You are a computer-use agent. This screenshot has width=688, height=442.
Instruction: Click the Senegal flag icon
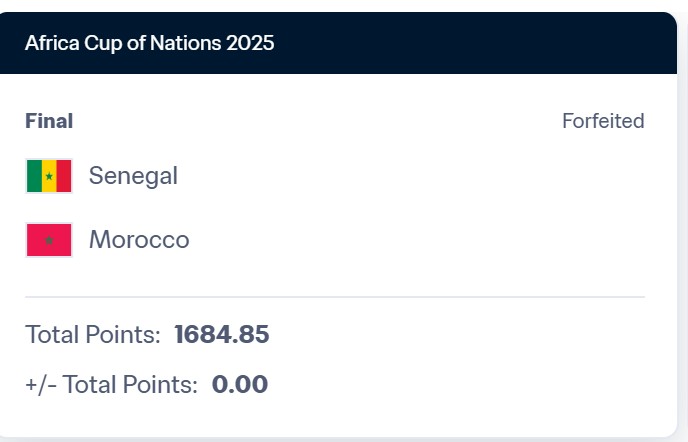click(x=49, y=176)
